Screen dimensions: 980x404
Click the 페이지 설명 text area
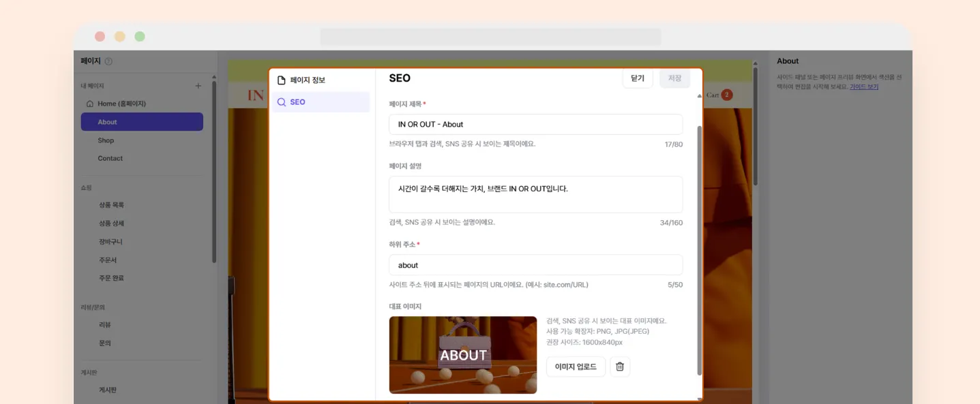(x=535, y=195)
